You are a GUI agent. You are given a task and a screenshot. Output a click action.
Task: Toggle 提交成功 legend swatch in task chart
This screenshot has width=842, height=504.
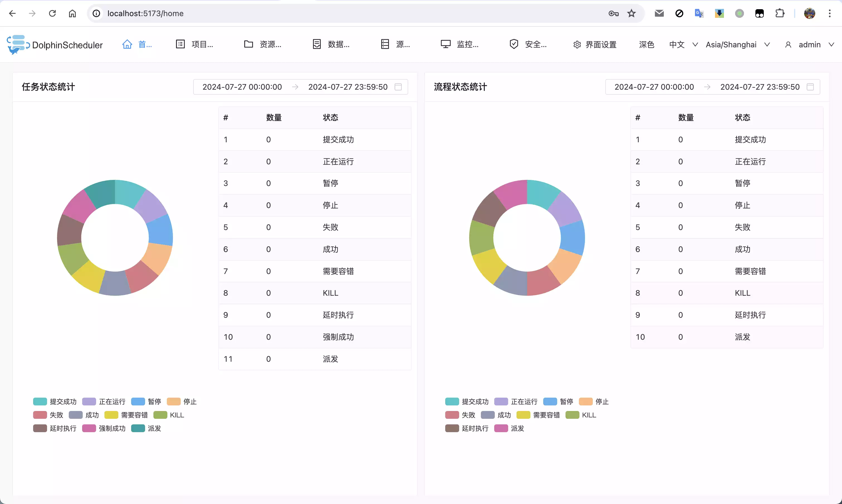[x=40, y=402]
